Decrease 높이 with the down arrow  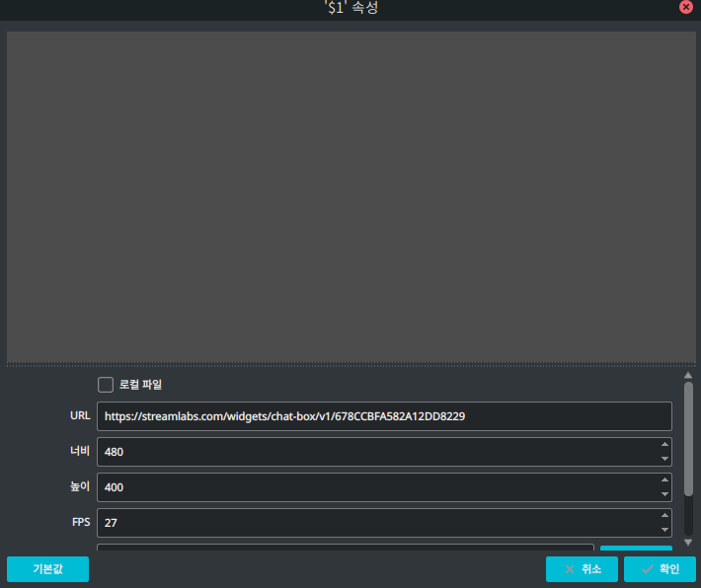click(x=664, y=494)
